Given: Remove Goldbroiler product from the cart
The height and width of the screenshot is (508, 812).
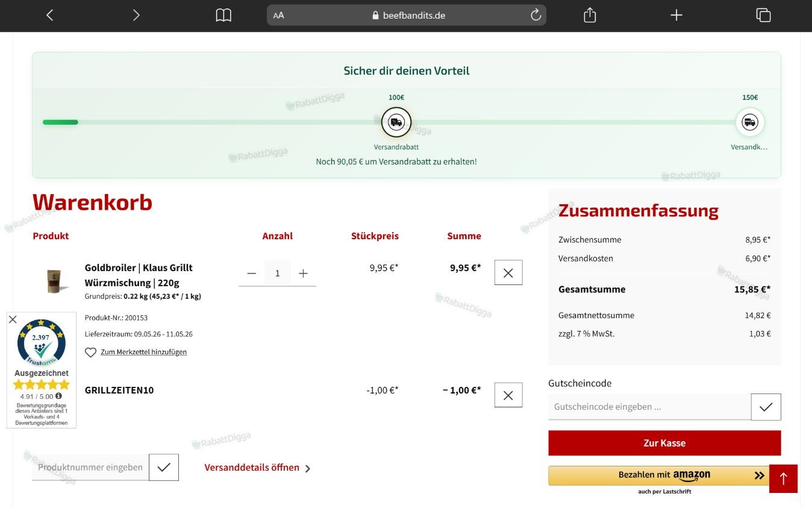Looking at the screenshot, I should pyautogui.click(x=508, y=272).
